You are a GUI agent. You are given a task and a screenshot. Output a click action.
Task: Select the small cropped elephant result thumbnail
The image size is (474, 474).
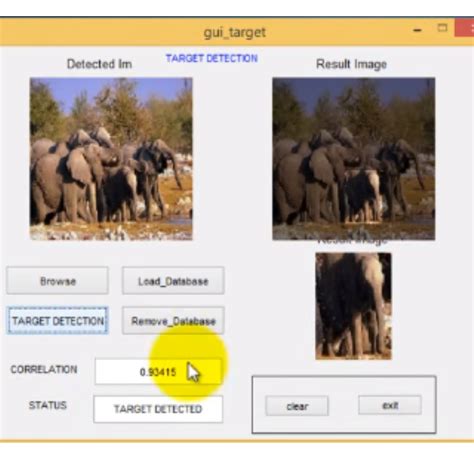click(x=353, y=306)
